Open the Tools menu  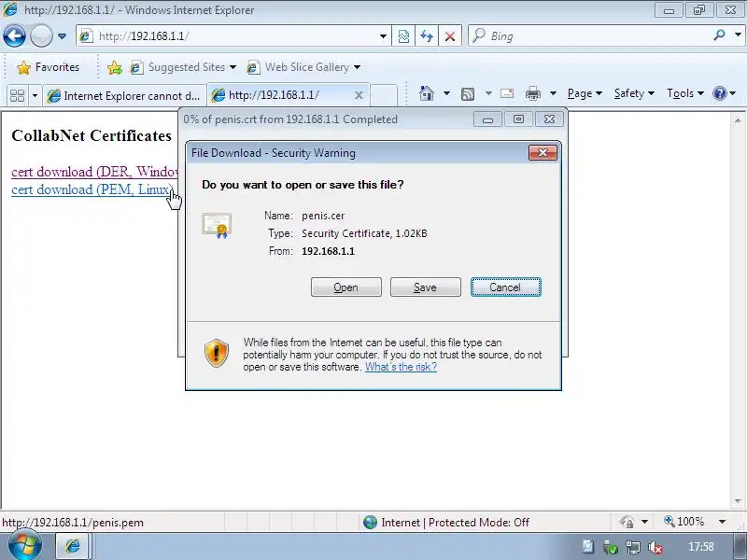pyautogui.click(x=685, y=93)
